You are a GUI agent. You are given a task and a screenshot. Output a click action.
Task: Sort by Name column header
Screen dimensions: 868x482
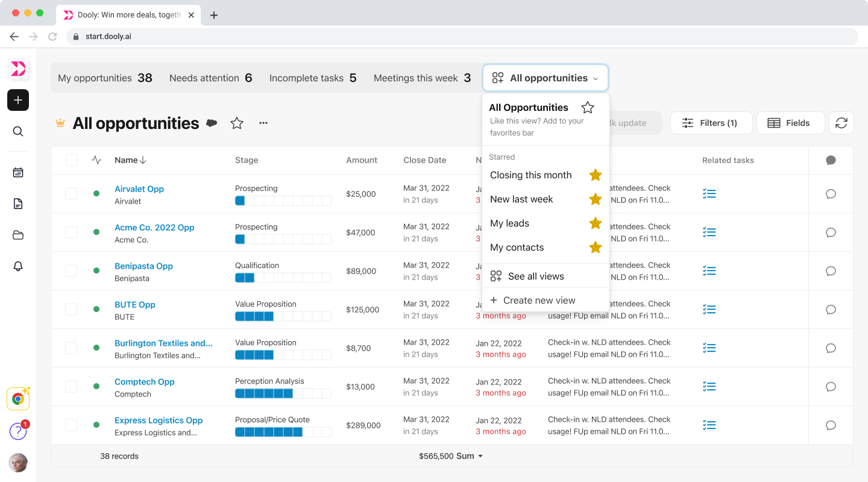click(130, 160)
